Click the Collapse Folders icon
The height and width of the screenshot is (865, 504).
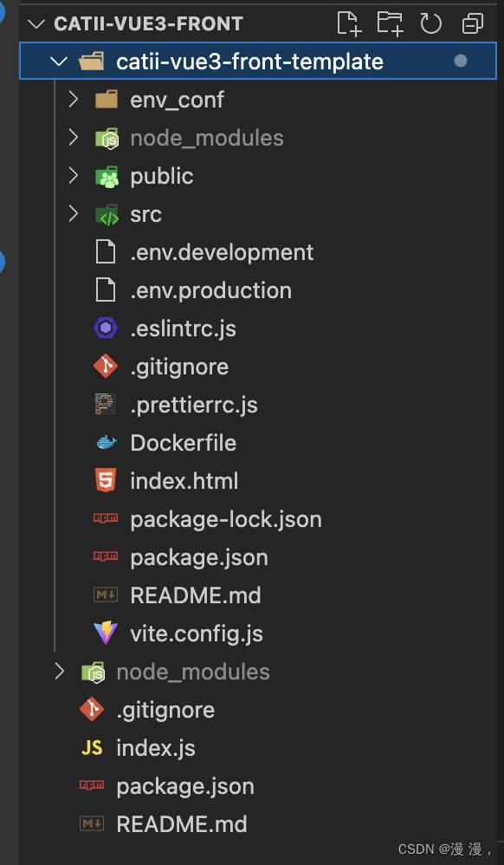tap(471, 23)
